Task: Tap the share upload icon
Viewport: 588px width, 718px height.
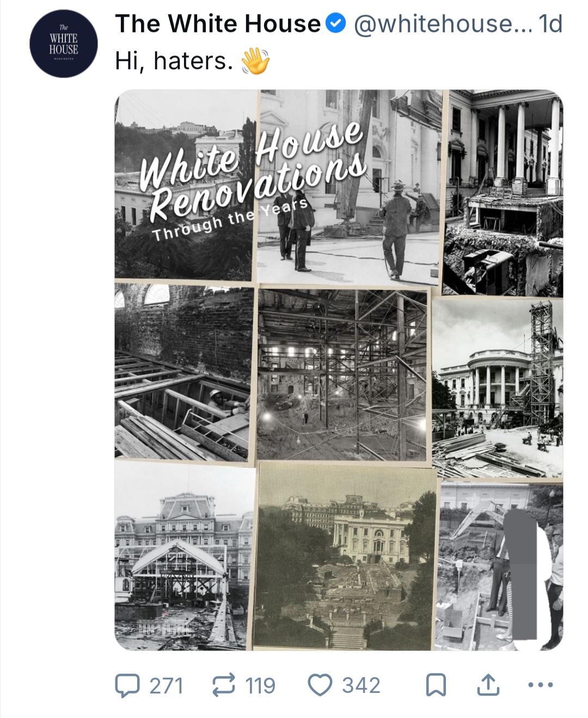Action: (488, 685)
